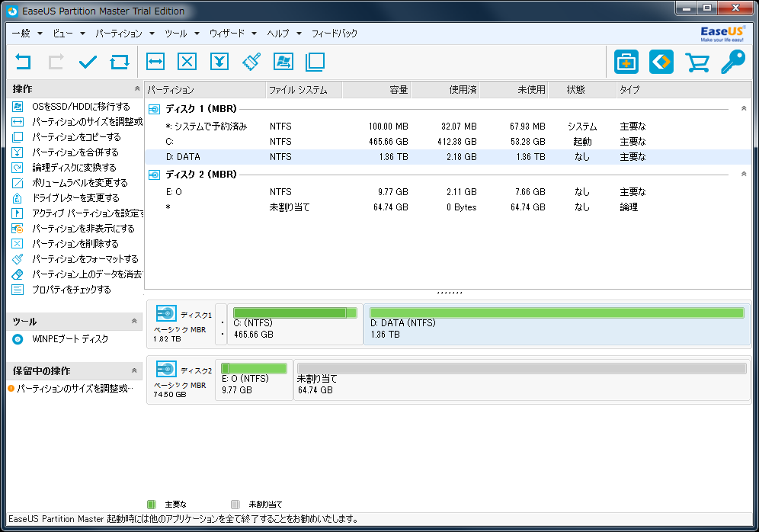
Task: Click the Disk 2 drive icon in the disk map
Action: (166, 369)
